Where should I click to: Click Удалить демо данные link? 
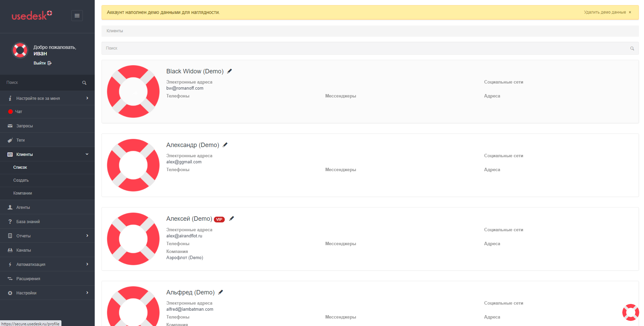pyautogui.click(x=605, y=12)
